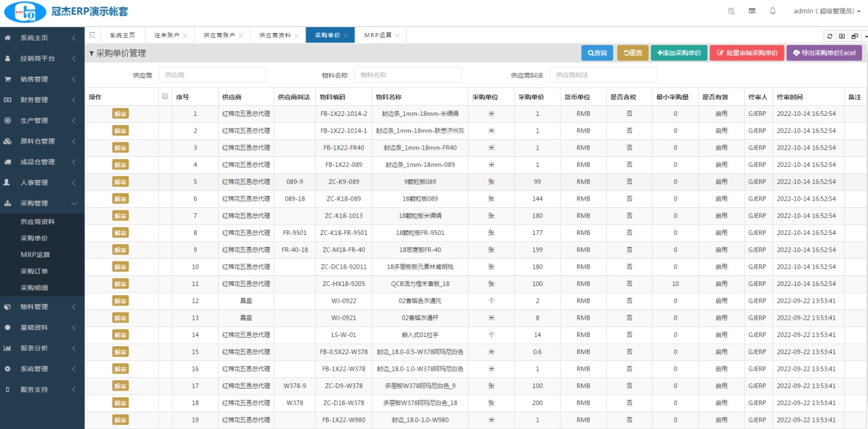
Task: Toggle the select-all checkbox in table header
Action: pyautogui.click(x=165, y=97)
